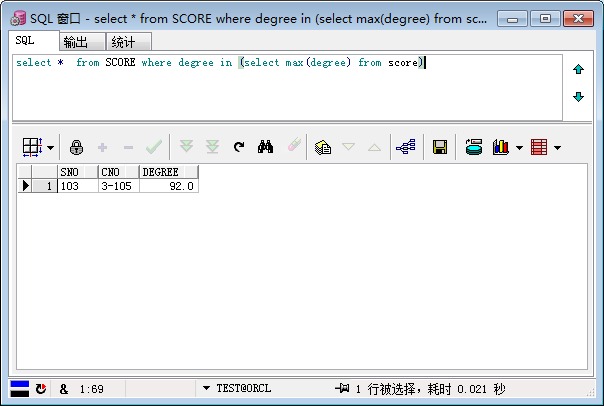
Task: Click the previous record up triangle
Action: click(x=374, y=147)
